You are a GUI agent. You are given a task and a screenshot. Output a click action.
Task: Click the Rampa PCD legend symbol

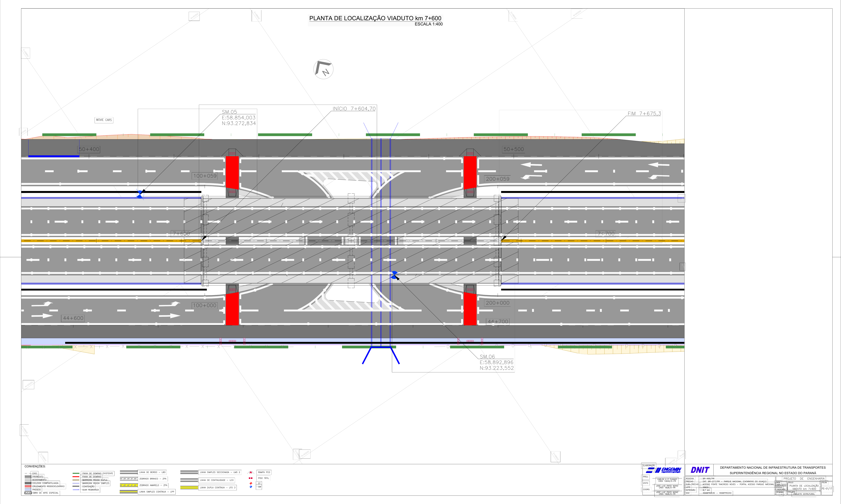tap(250, 472)
